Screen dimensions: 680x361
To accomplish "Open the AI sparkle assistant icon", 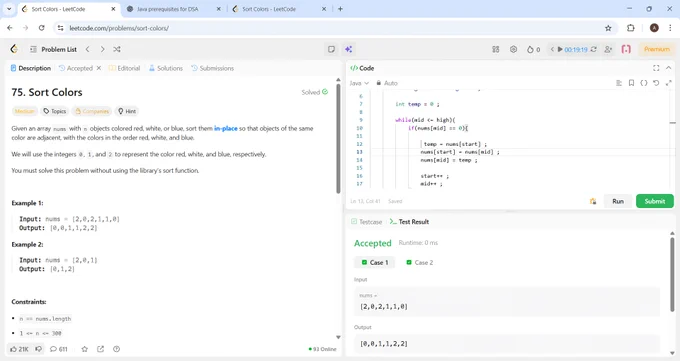I will 348,49.
